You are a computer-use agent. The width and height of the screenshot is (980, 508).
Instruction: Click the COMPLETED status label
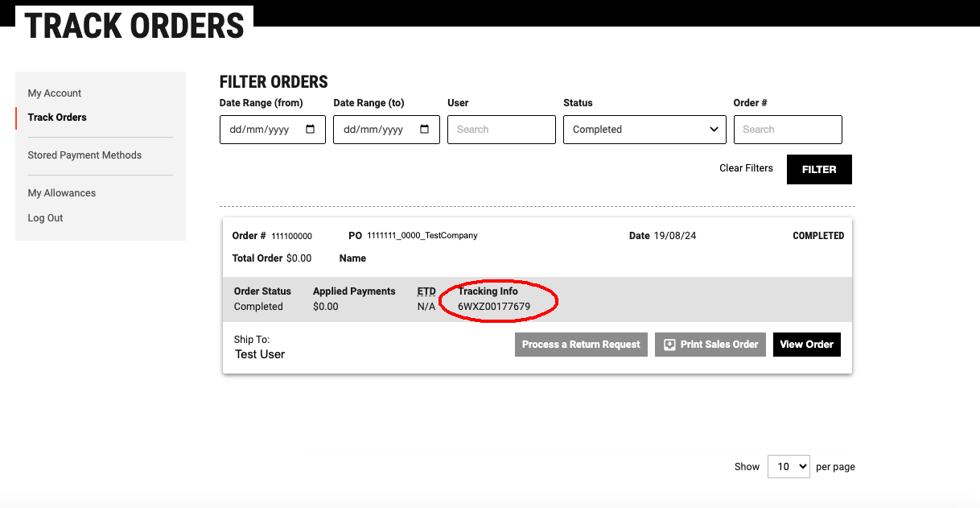(818, 236)
